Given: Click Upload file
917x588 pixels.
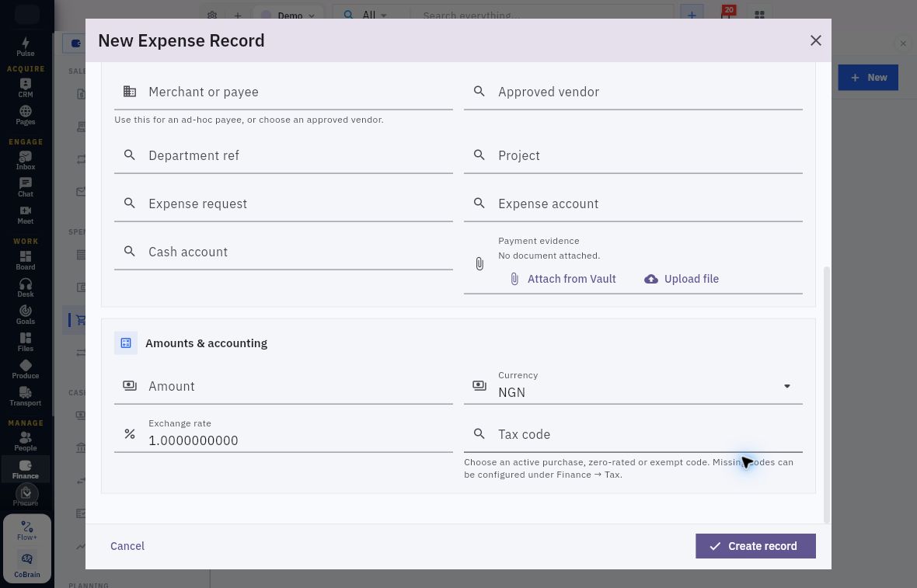Looking at the screenshot, I should click(682, 279).
